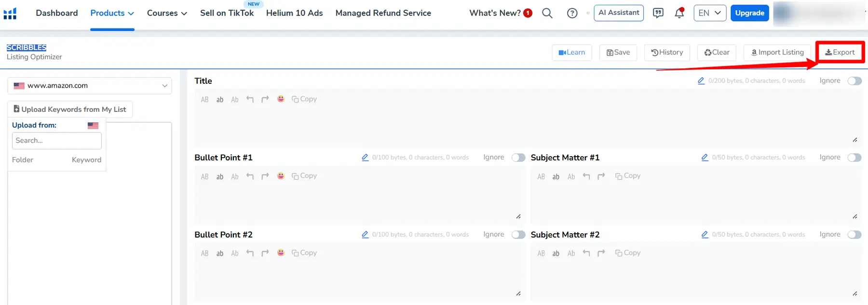868x305 pixels.
Task: Insert emoji in the Title field toolbar
Action: click(x=281, y=99)
